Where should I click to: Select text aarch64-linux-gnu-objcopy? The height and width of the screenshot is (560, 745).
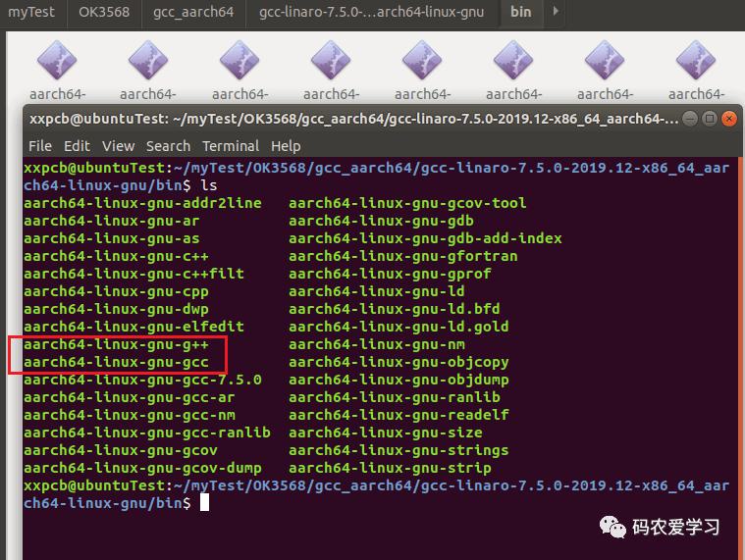[399, 362]
